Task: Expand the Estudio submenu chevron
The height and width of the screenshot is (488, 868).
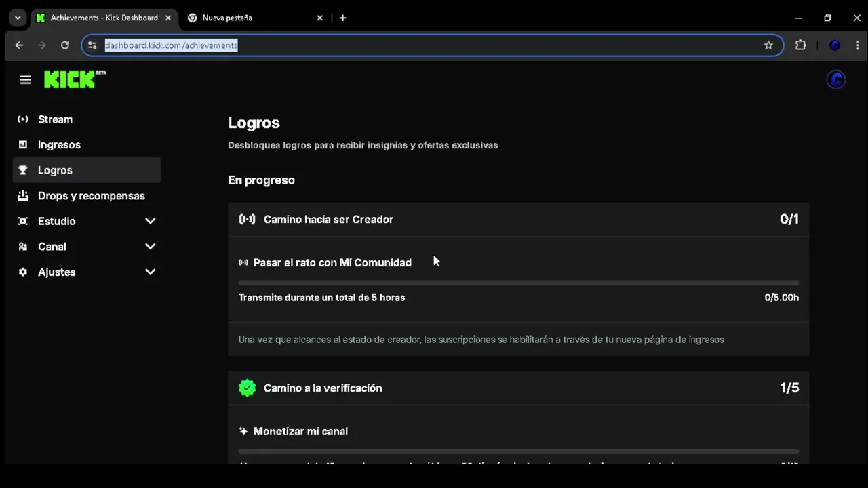Action: click(x=151, y=221)
